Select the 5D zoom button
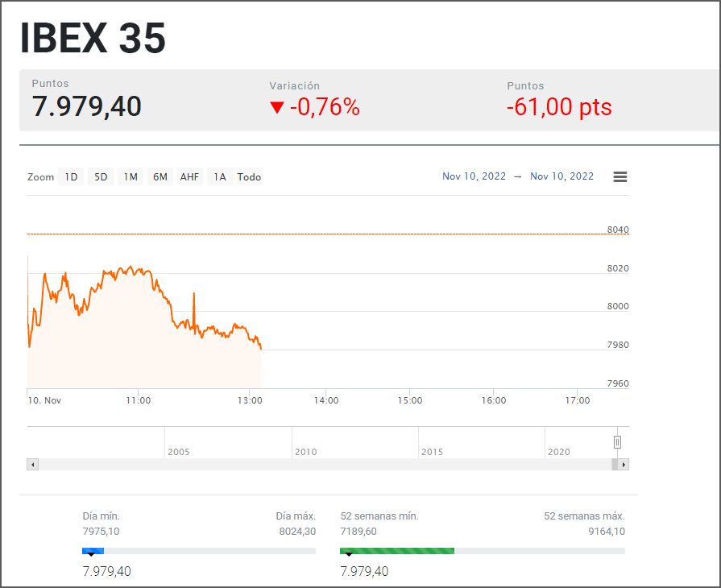The image size is (721, 588). (100, 176)
